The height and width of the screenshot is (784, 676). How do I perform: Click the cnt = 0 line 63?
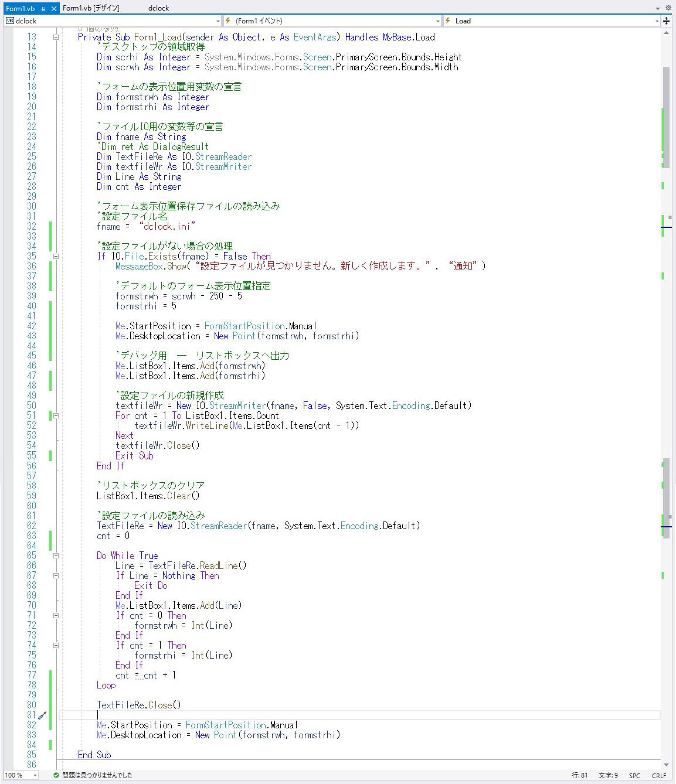pos(113,536)
